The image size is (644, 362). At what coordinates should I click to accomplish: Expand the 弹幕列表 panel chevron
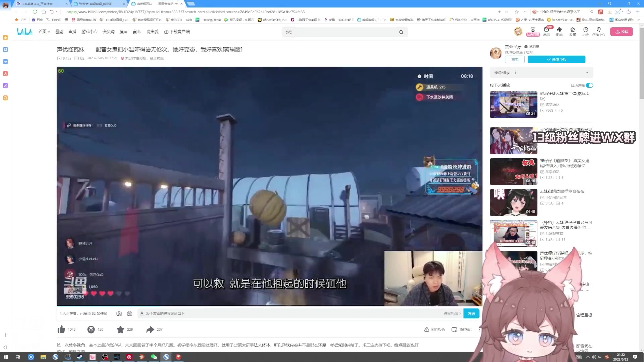pyautogui.click(x=587, y=73)
